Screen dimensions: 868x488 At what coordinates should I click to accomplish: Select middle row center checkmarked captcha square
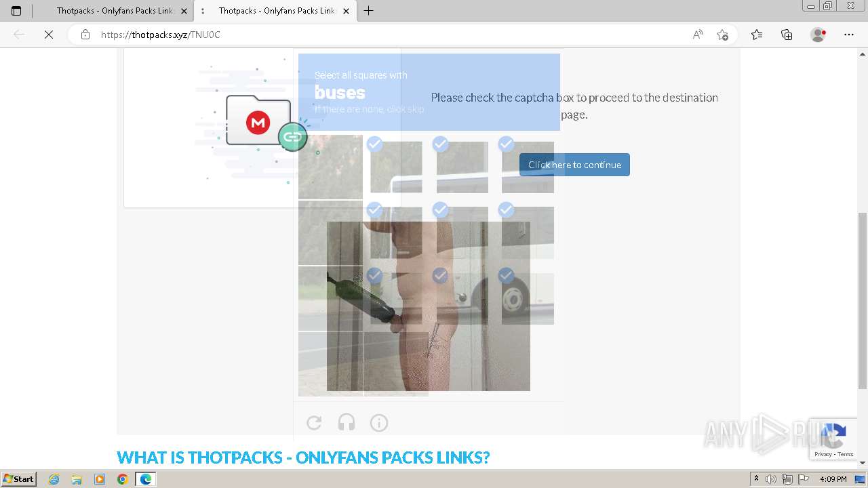(x=462, y=232)
